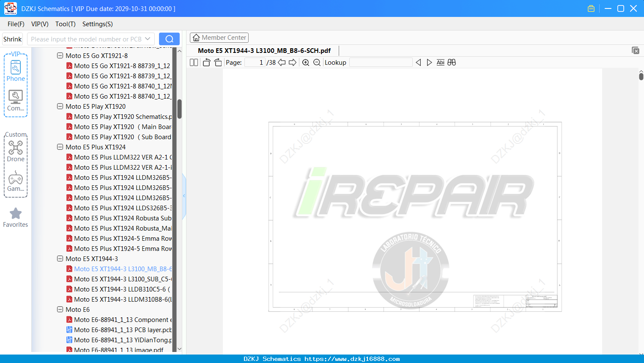
Task: Find previous lookup result
Action: coord(418,62)
